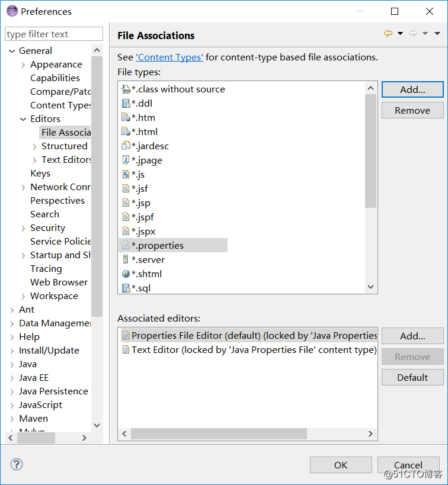Expand the Workspace tree node
This screenshot has width=448, height=485.
click(23, 296)
